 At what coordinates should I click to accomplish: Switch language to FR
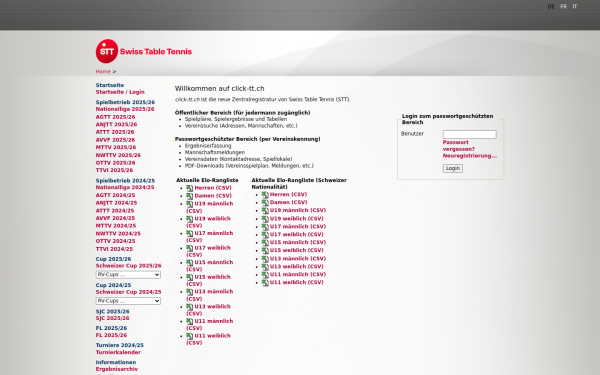[564, 7]
